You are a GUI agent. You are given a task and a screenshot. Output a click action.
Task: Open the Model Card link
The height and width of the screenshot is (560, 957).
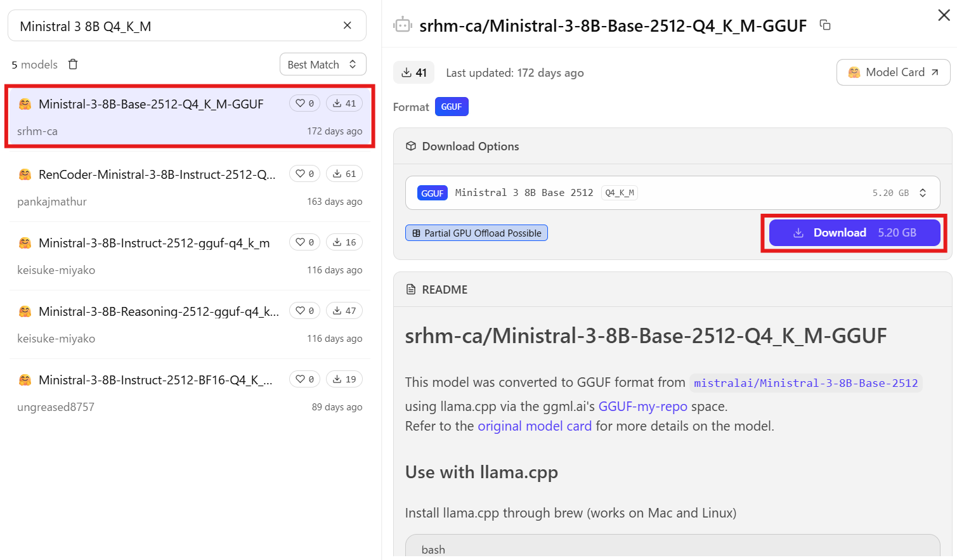(893, 72)
